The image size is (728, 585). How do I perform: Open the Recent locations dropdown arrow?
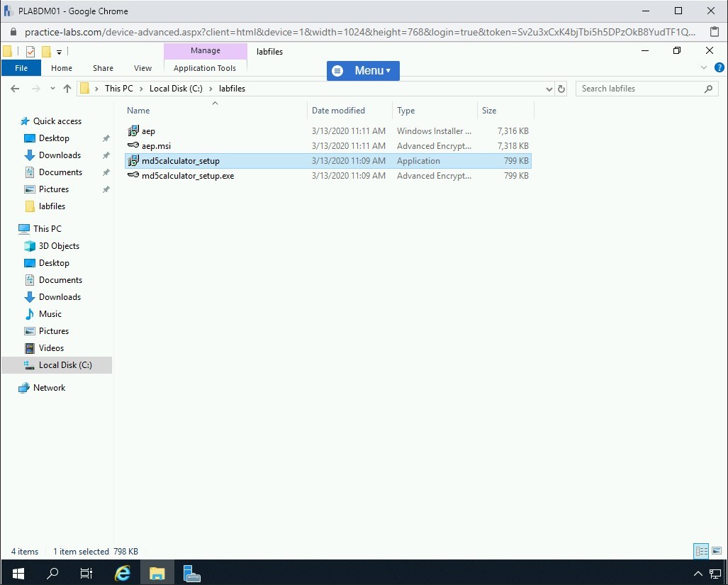[x=52, y=89]
